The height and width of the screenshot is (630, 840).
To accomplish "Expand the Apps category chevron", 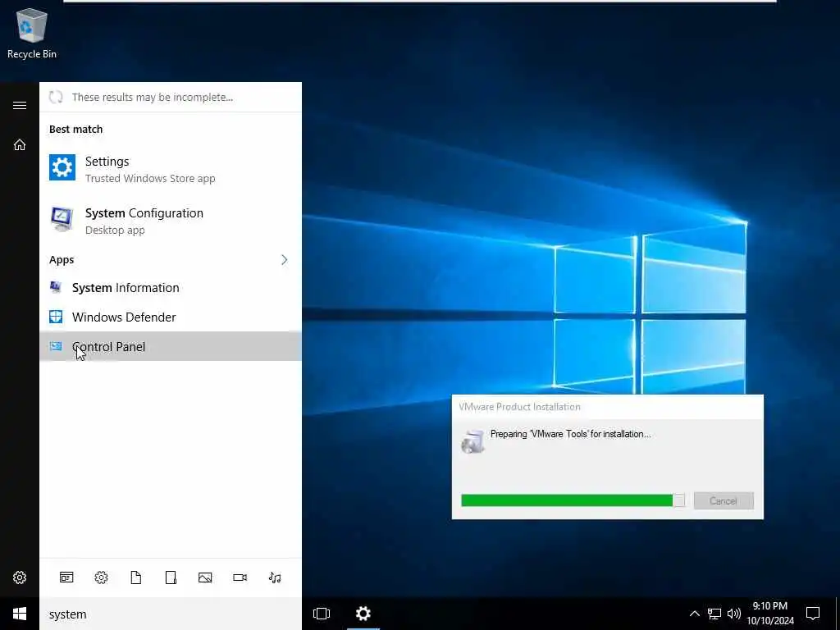I will point(284,260).
